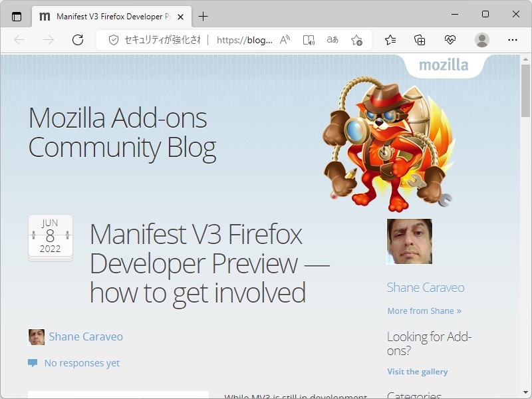Activate Read aloud in the toolbar
This screenshot has width=532, height=399.
[x=283, y=40]
